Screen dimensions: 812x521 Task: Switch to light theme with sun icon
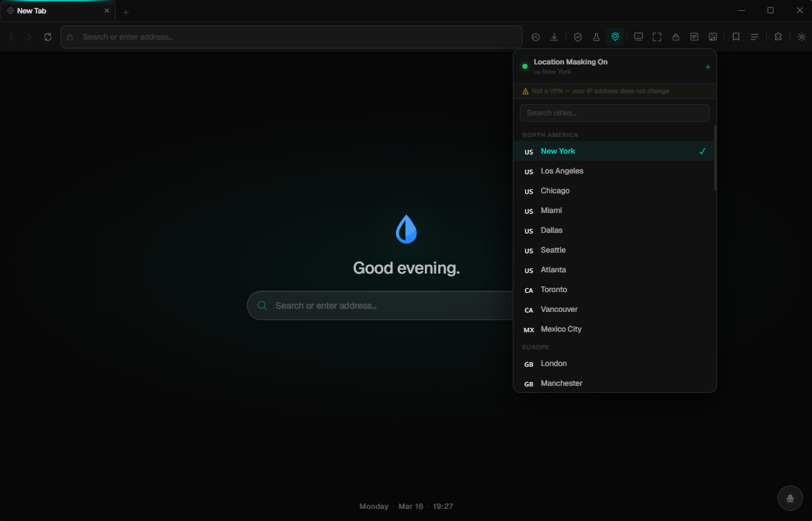801,36
